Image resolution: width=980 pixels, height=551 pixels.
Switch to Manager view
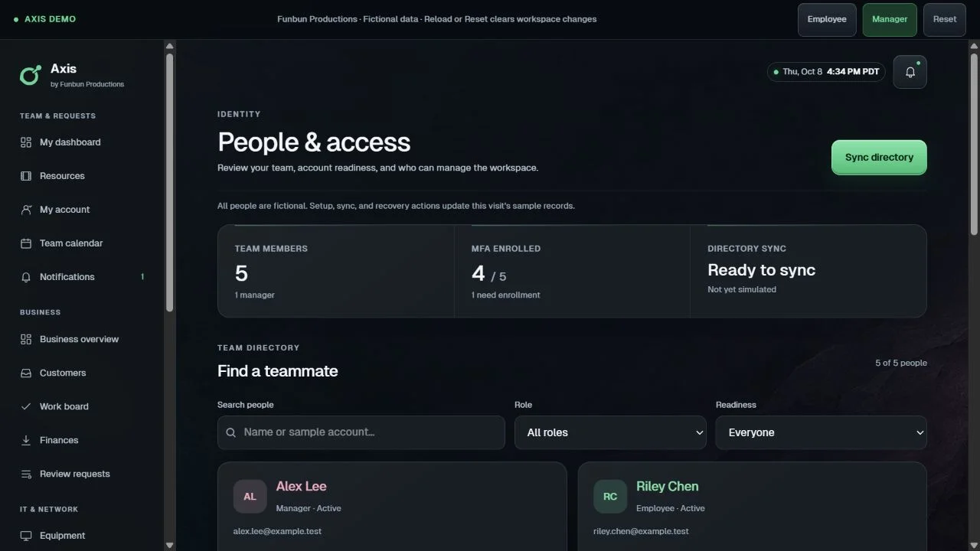tap(890, 19)
